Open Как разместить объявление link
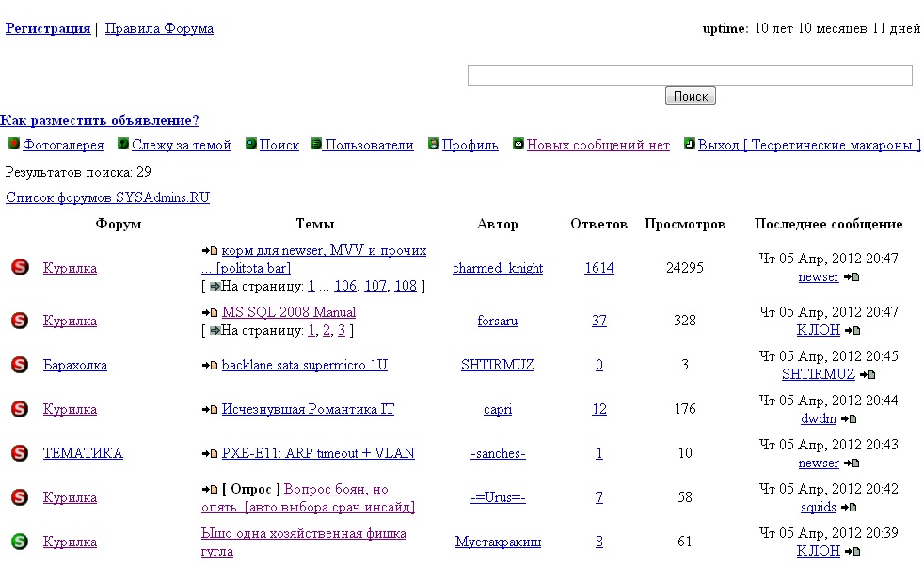Viewport: 924px width, 566px height. point(100,120)
